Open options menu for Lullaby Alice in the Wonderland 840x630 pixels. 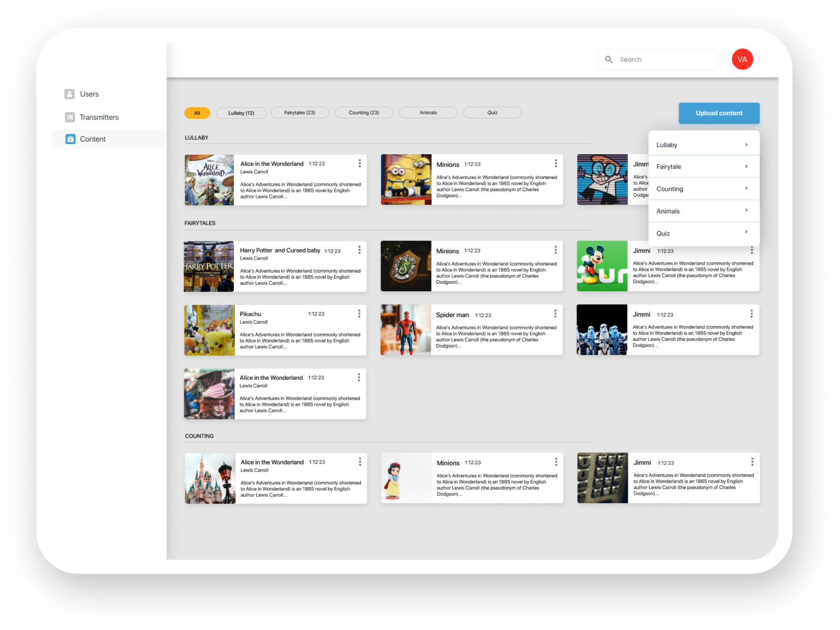click(x=360, y=163)
